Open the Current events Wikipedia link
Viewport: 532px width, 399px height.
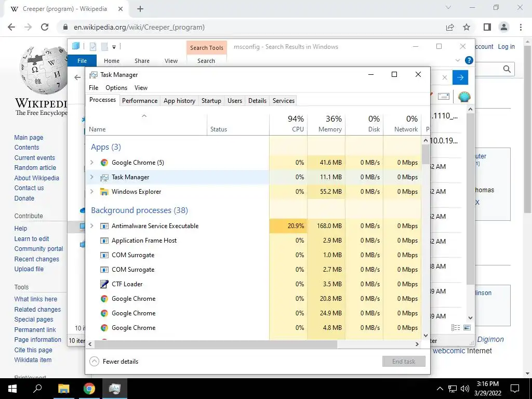coord(35,158)
